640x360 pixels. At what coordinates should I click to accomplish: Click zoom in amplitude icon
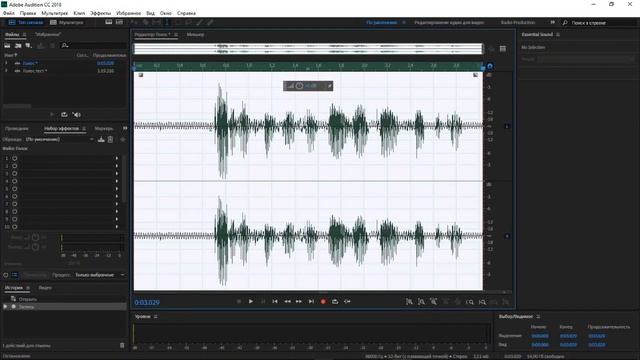tap(409, 302)
